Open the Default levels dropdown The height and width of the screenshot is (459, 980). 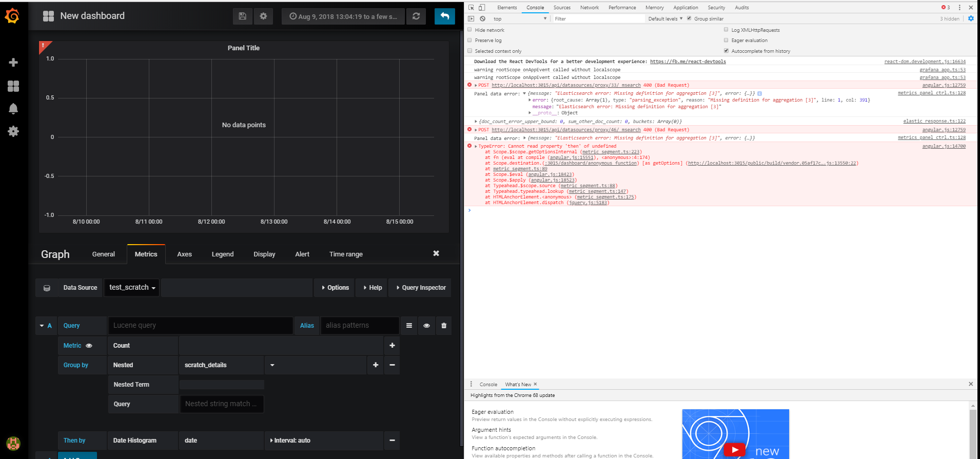665,18
